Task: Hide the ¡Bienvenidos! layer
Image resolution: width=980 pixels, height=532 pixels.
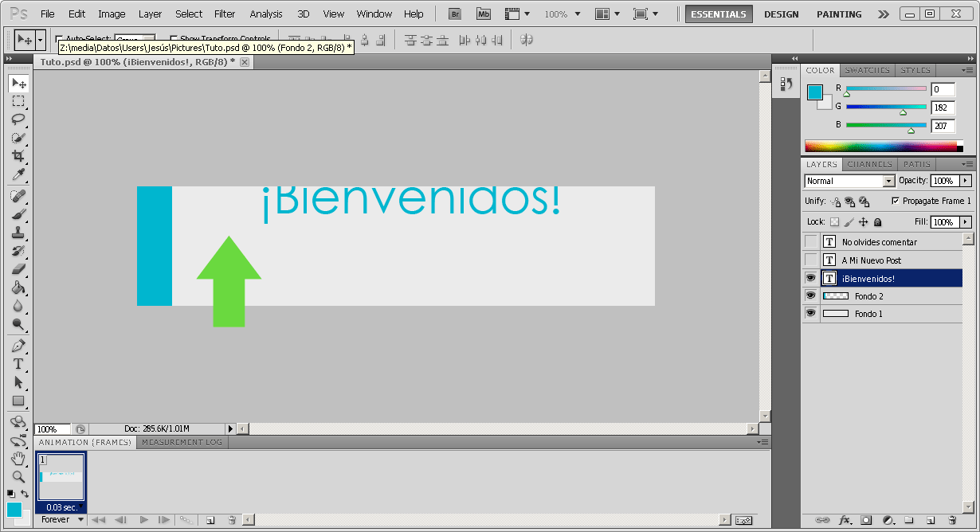Action: (x=810, y=278)
